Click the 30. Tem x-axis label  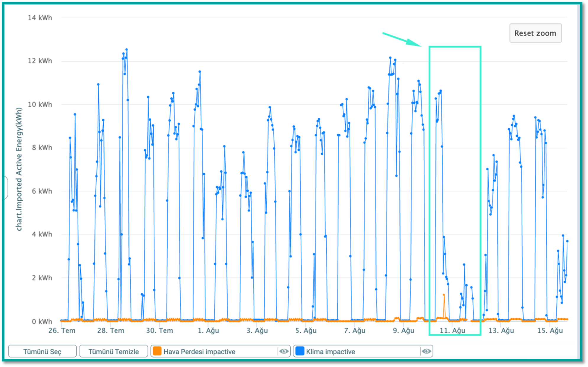(159, 330)
